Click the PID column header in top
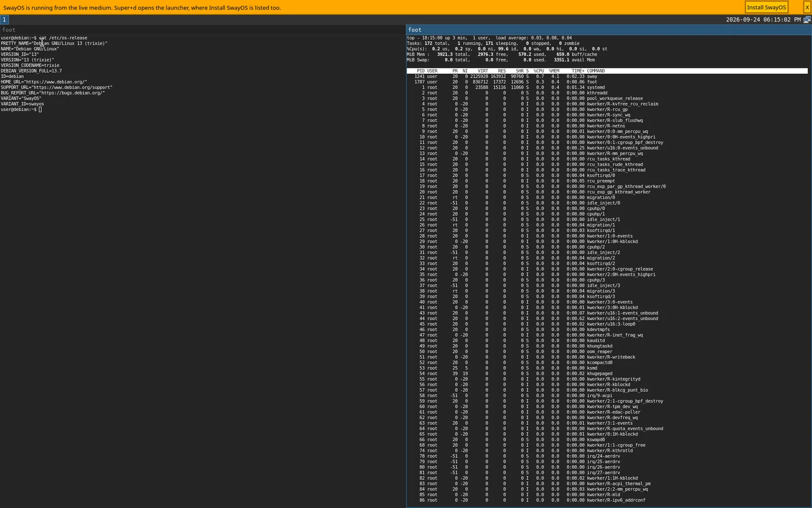 coord(421,71)
